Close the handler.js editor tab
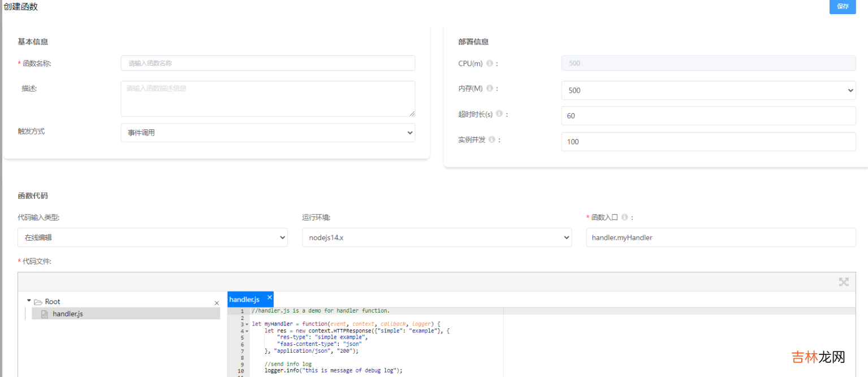 [270, 297]
